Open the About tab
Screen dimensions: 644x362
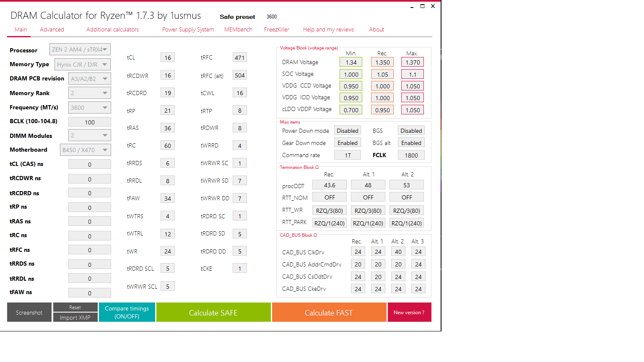(377, 30)
